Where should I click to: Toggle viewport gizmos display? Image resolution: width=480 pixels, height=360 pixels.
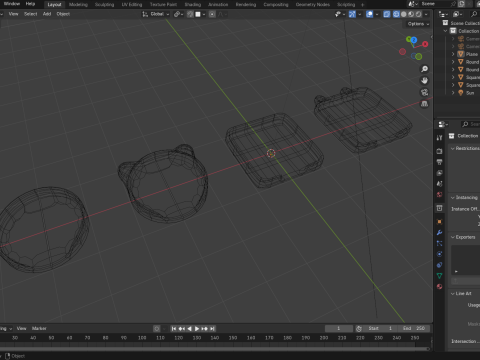tap(352, 14)
